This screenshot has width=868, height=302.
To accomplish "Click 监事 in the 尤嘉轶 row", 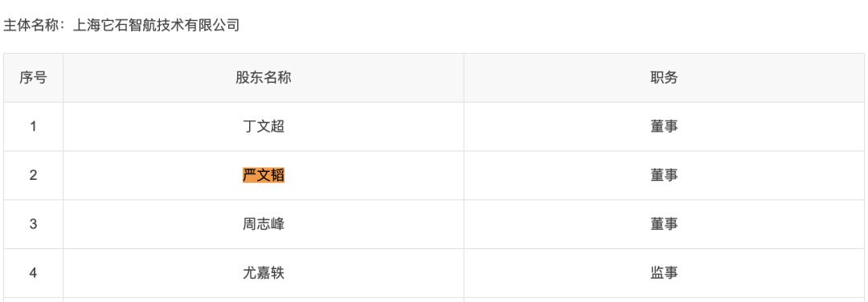I will point(664,273).
